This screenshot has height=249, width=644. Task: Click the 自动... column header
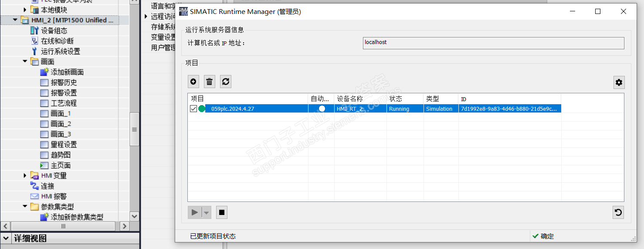point(321,99)
